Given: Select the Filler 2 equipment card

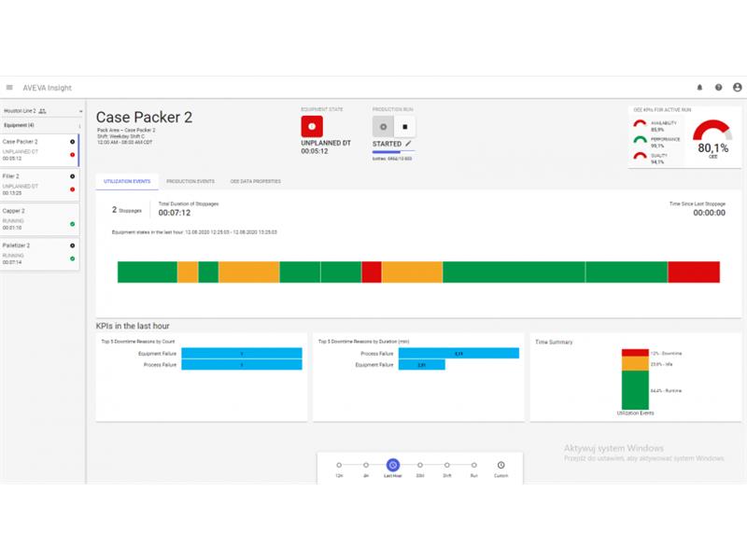Looking at the screenshot, I should tap(39, 185).
